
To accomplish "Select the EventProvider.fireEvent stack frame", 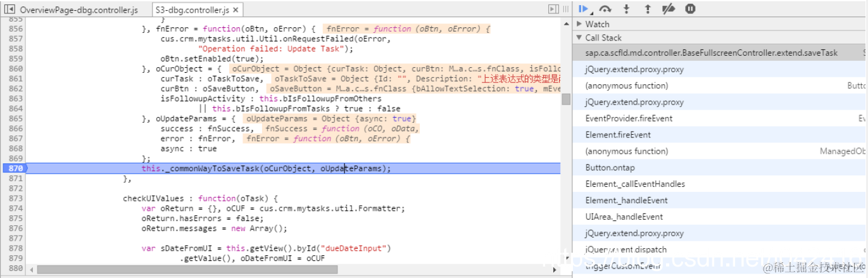I will click(x=720, y=118).
